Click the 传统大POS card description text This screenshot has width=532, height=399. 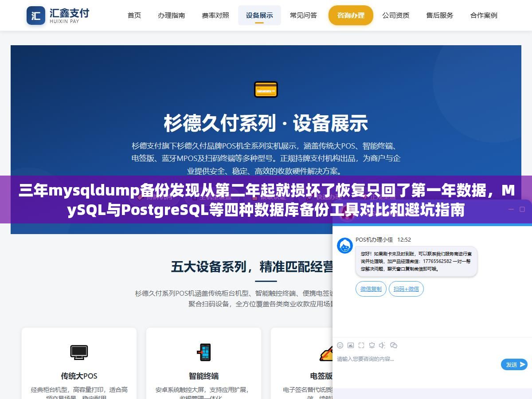pyautogui.click(x=79, y=394)
